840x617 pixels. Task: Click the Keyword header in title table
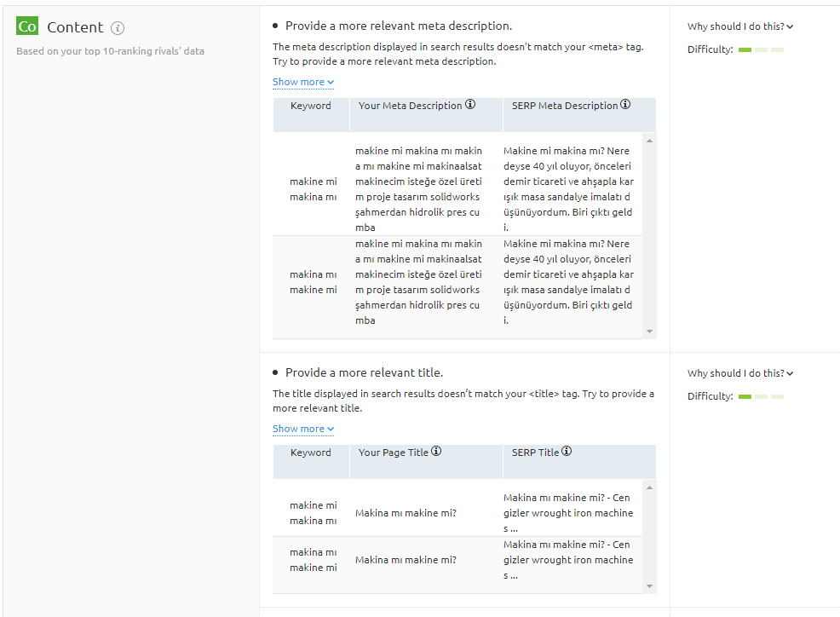311,453
